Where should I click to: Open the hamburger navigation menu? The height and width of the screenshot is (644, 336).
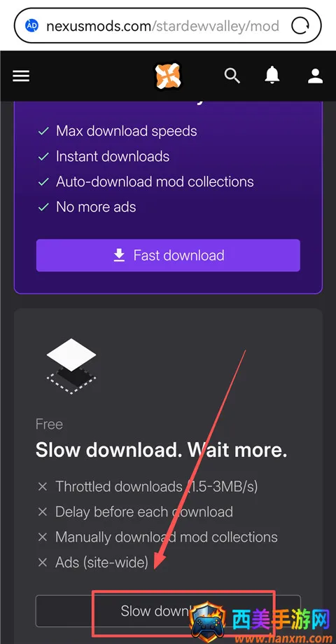(21, 76)
